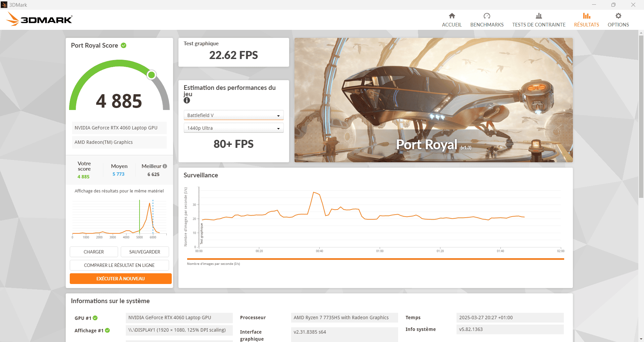Image resolution: width=644 pixels, height=342 pixels.
Task: Click the vertical scrollbar thumb
Action: click(x=641, y=117)
